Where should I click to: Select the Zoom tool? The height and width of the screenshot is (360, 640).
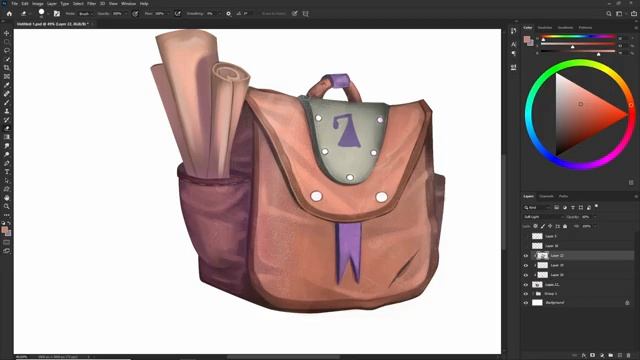point(7,207)
